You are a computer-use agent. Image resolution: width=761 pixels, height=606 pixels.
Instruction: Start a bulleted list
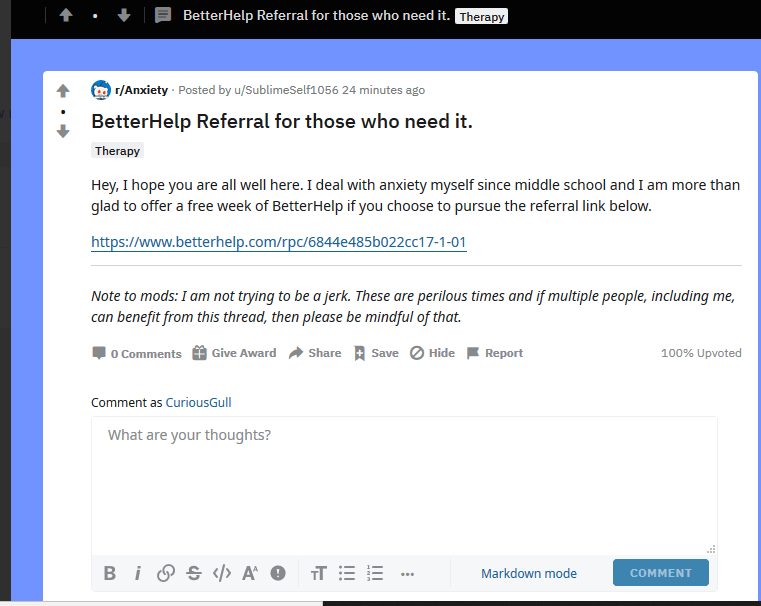click(x=347, y=573)
